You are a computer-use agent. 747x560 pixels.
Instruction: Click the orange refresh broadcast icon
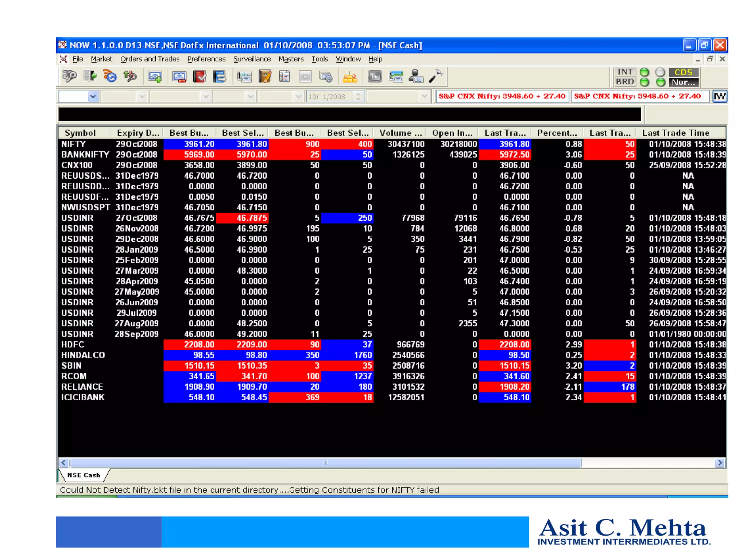[109, 76]
